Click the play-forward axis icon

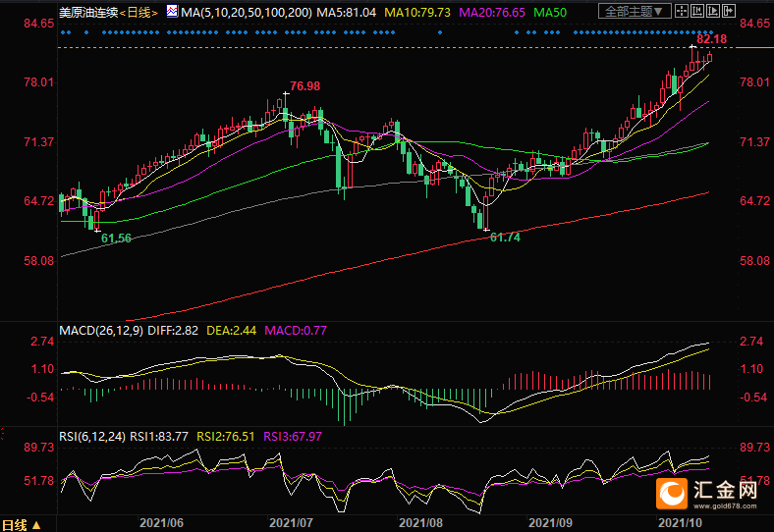pyautogui.click(x=713, y=11)
